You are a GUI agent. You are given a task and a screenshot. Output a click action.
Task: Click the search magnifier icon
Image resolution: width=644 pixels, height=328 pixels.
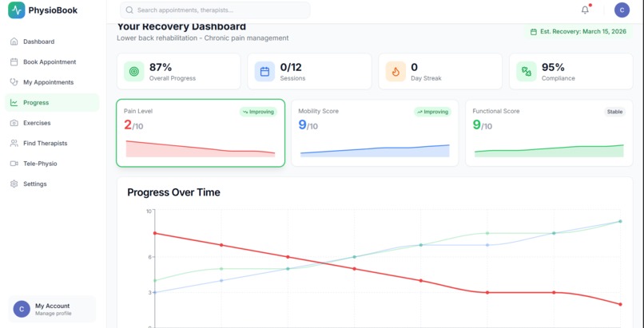pyautogui.click(x=129, y=10)
